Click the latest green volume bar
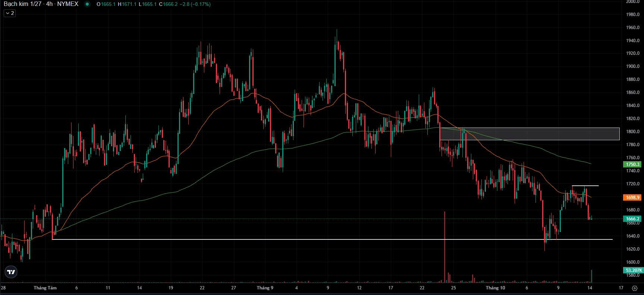 coord(591,276)
